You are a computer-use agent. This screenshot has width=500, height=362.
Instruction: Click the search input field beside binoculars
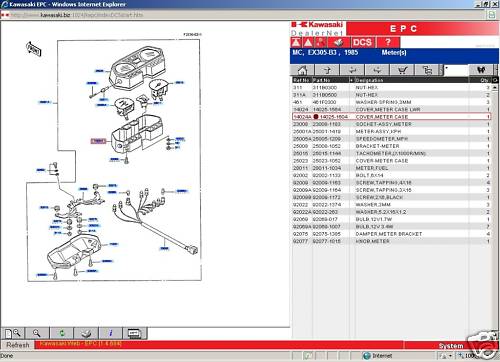point(456,70)
